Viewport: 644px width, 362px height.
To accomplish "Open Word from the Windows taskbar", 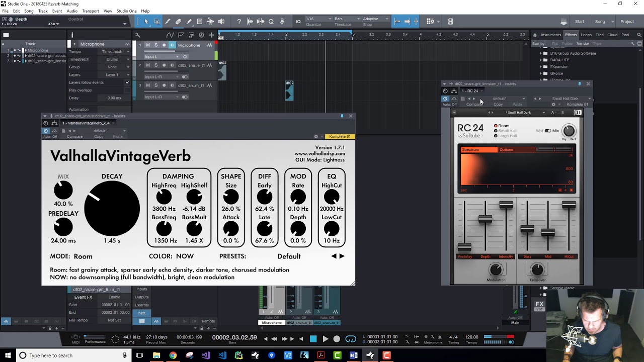I will click(354, 355).
